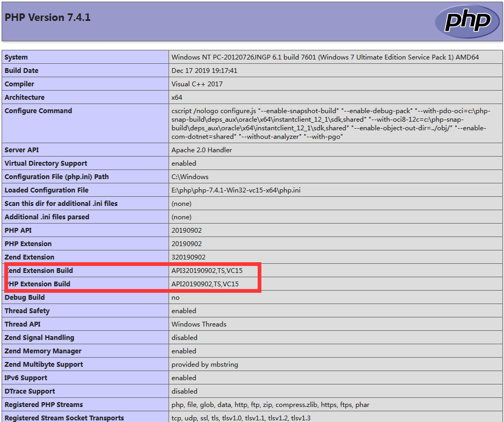
Task: Click 'Registered PHP Streams' label
Action: click(x=43, y=405)
